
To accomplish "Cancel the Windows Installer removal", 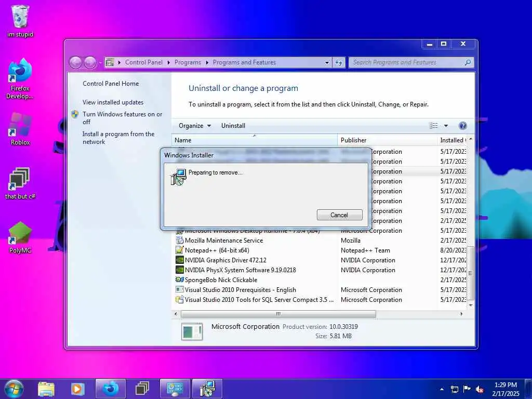I will point(339,215).
